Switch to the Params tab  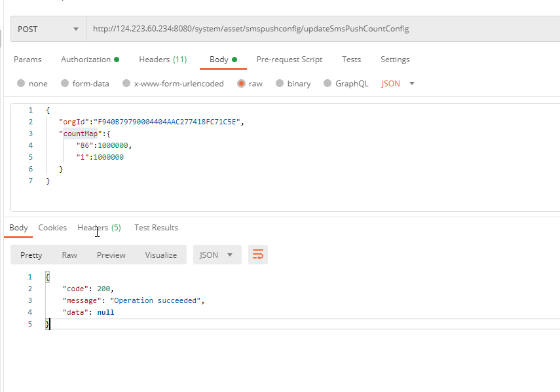(x=28, y=60)
